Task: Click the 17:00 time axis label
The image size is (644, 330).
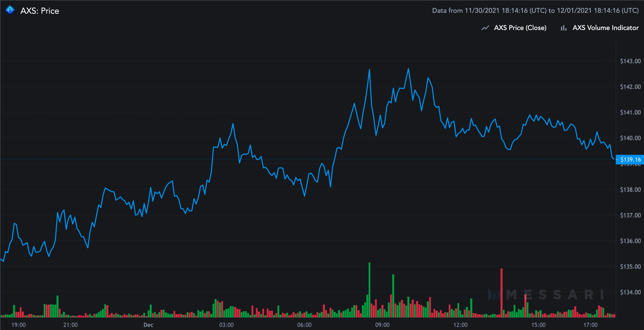Action: pos(590,325)
